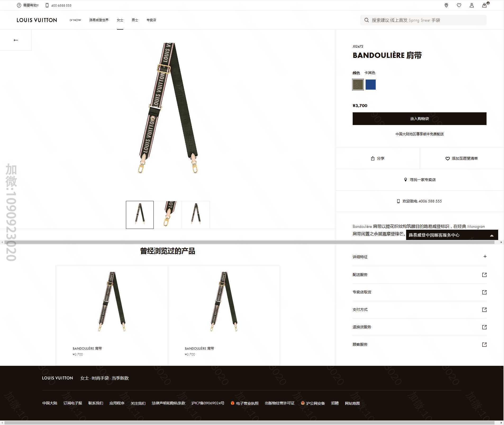Click 添加至愿望清单 button label
Screen dimensions: 504x425
coord(465,158)
